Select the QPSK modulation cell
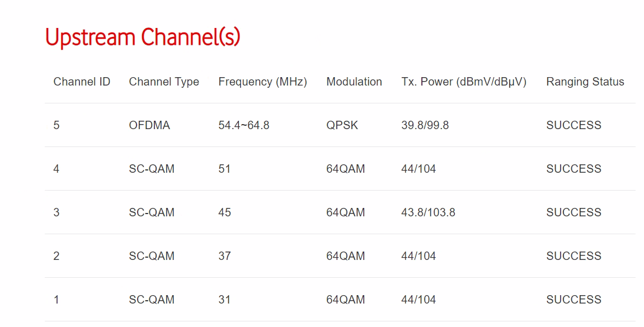The image size is (644, 327). [x=342, y=125]
